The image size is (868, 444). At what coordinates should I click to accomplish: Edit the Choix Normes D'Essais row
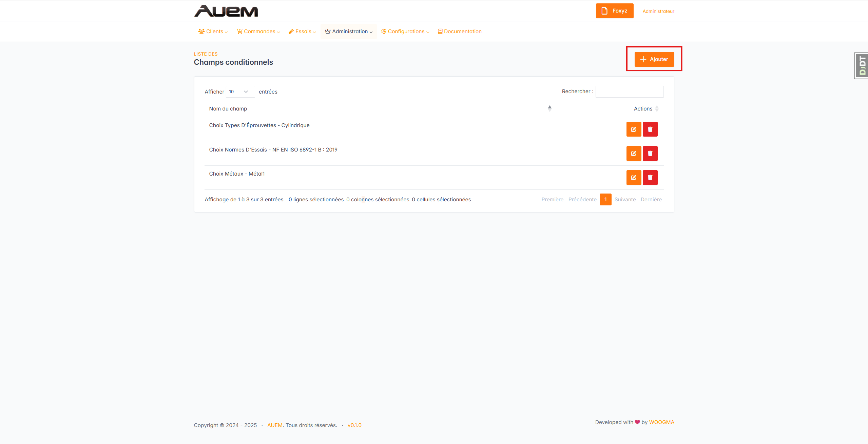tap(633, 154)
